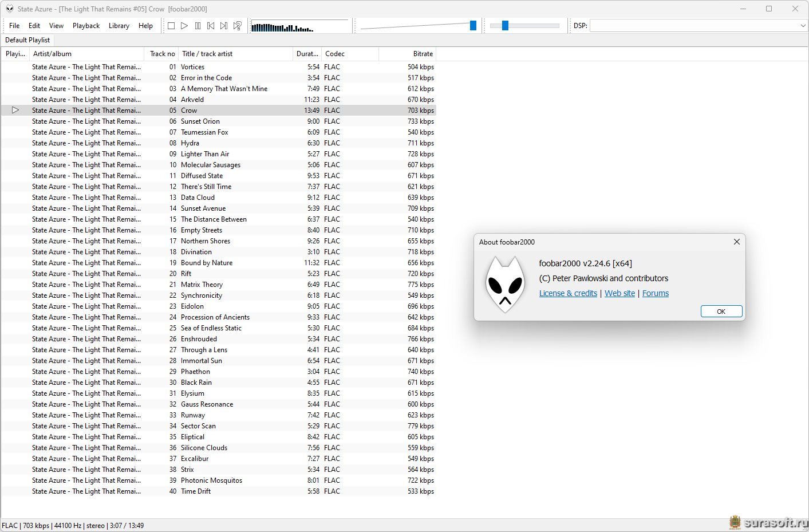Sort by the Track no column header

161,54
